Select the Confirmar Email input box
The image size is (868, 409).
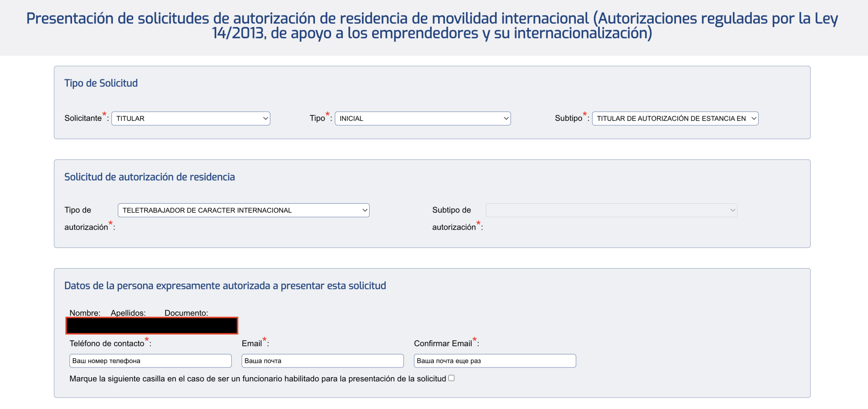pos(495,361)
